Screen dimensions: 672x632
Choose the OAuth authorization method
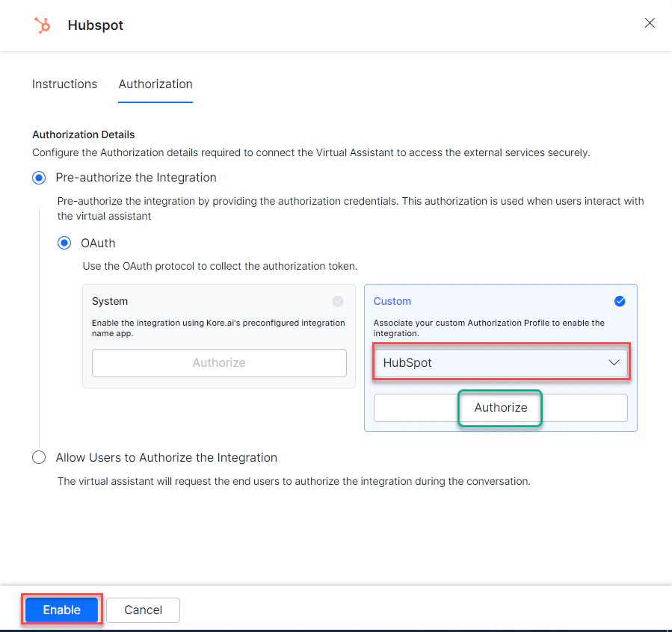(x=64, y=243)
